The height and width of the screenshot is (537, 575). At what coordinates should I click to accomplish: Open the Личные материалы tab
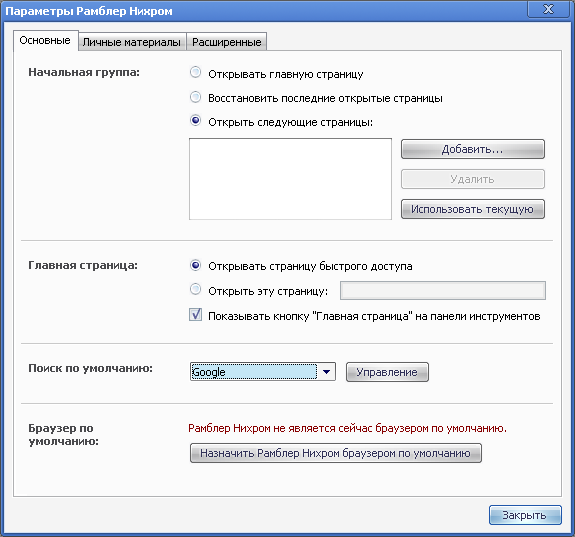tap(132, 42)
